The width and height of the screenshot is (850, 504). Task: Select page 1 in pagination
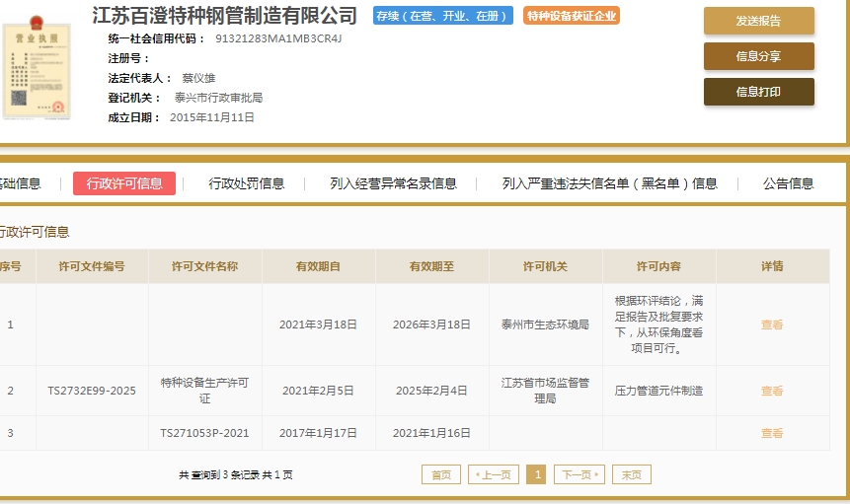[536, 474]
